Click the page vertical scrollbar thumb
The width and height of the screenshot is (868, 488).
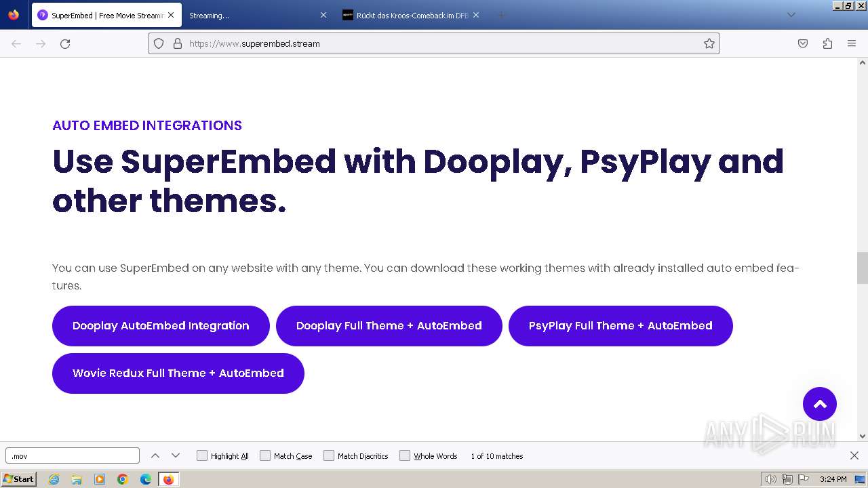pos(863,268)
